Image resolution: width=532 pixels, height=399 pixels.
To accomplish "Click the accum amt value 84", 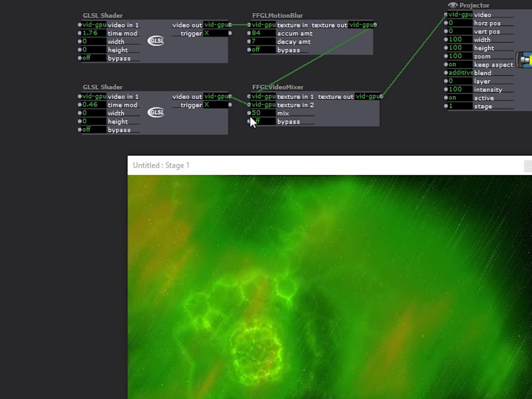I will pos(262,33).
